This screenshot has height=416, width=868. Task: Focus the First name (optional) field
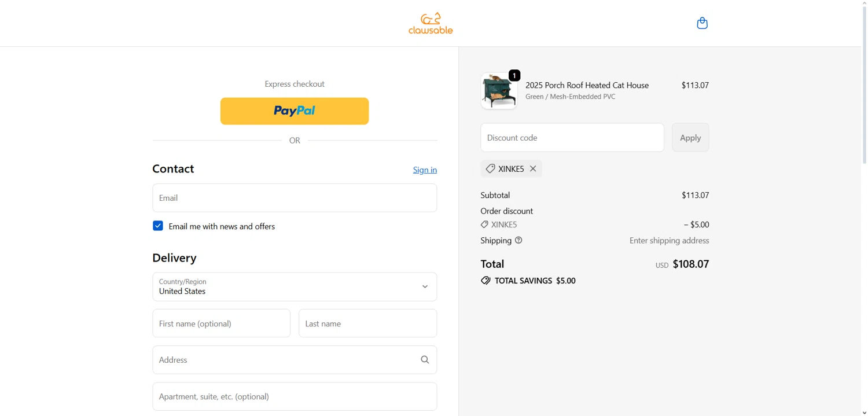point(222,323)
